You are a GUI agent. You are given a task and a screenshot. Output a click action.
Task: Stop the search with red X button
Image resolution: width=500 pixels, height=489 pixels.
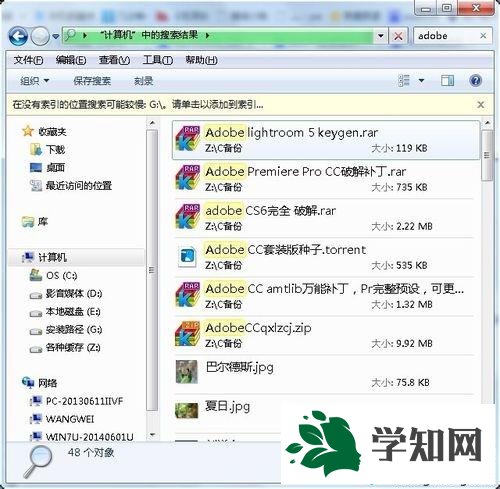click(x=398, y=36)
